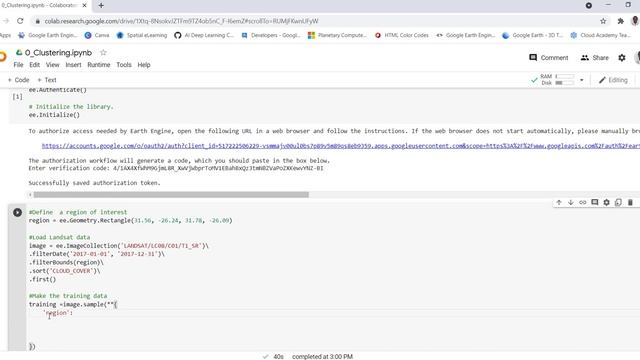Viewport: 640px width, 360px height.
Task: Click the ee.Initialize() code line
Action: pos(54,115)
